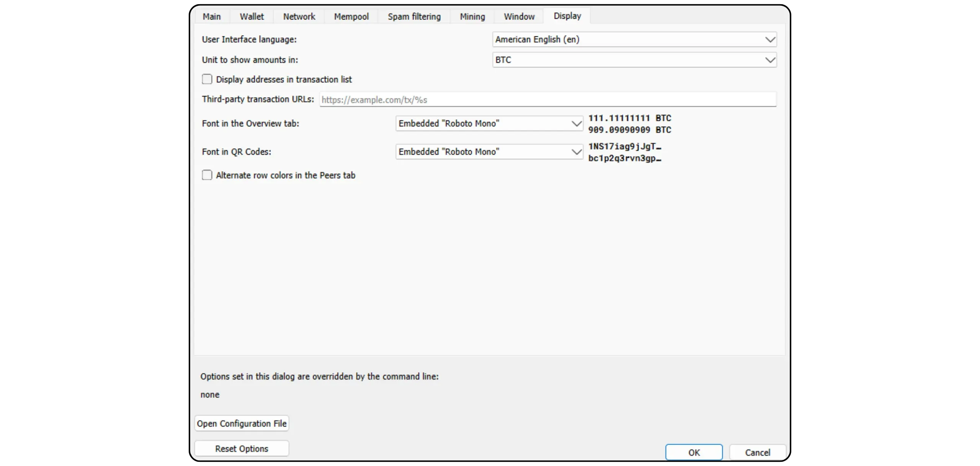Screen dimensions: 980x466
Task: Click the Cancel button
Action: tap(757, 452)
